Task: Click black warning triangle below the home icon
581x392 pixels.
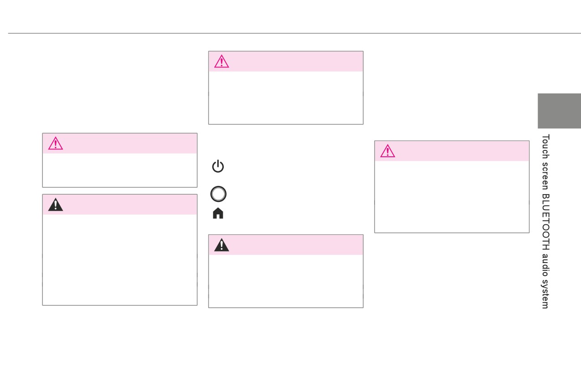Action: (x=221, y=245)
